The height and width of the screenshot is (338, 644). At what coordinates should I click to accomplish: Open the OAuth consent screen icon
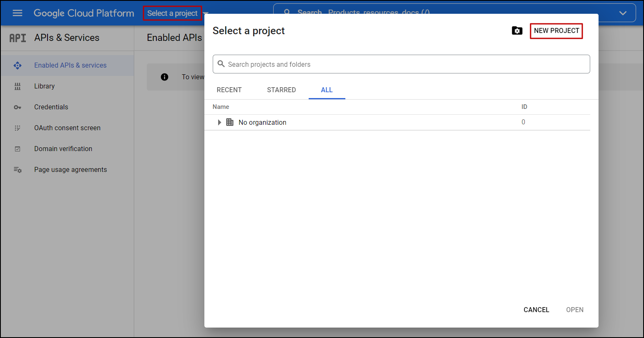click(18, 128)
